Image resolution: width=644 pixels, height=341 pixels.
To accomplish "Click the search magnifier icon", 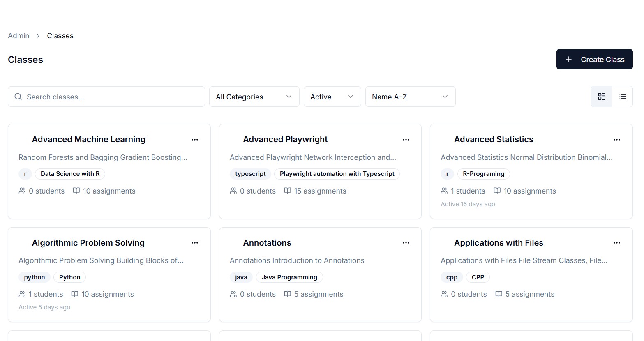I will point(18,97).
